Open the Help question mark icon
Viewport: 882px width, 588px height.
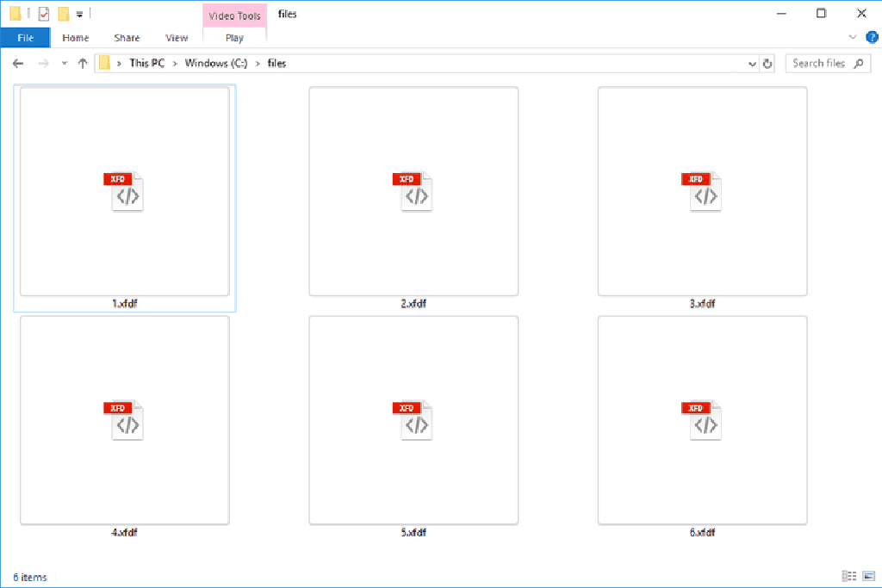(872, 38)
